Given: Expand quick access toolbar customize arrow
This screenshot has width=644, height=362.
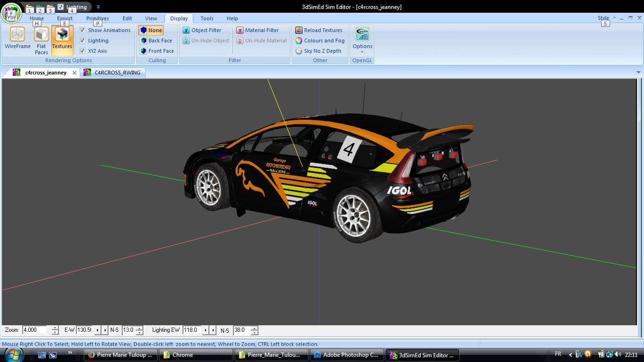Looking at the screenshot, I should 98,7.
